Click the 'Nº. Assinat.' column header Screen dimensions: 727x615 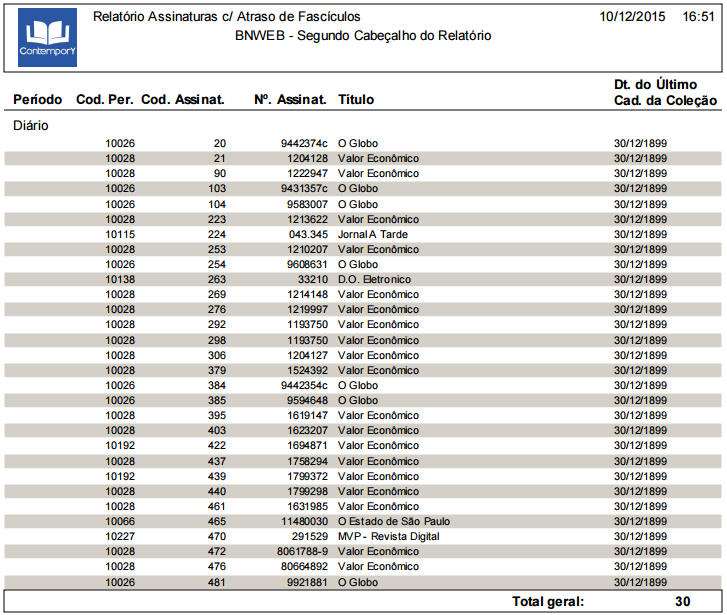click(x=290, y=99)
